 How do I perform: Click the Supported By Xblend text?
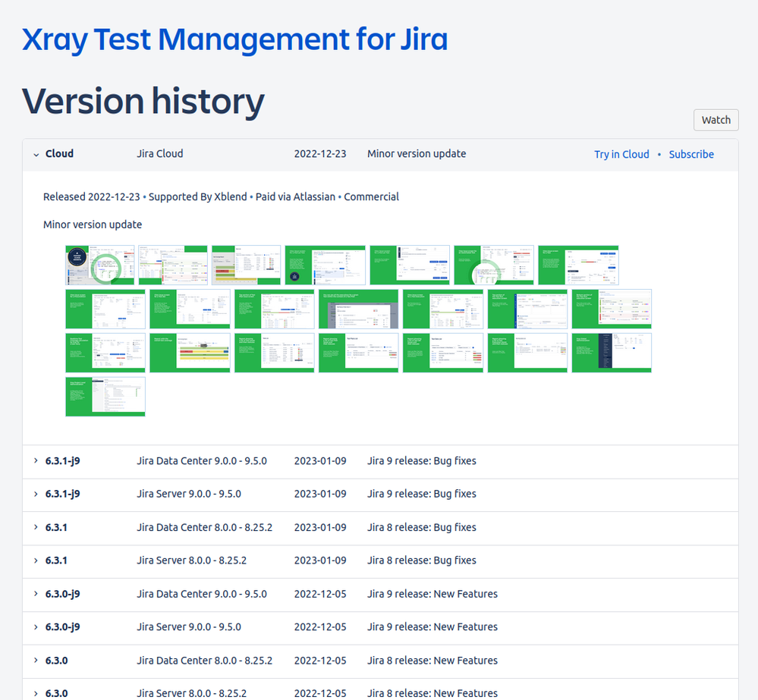point(198,197)
